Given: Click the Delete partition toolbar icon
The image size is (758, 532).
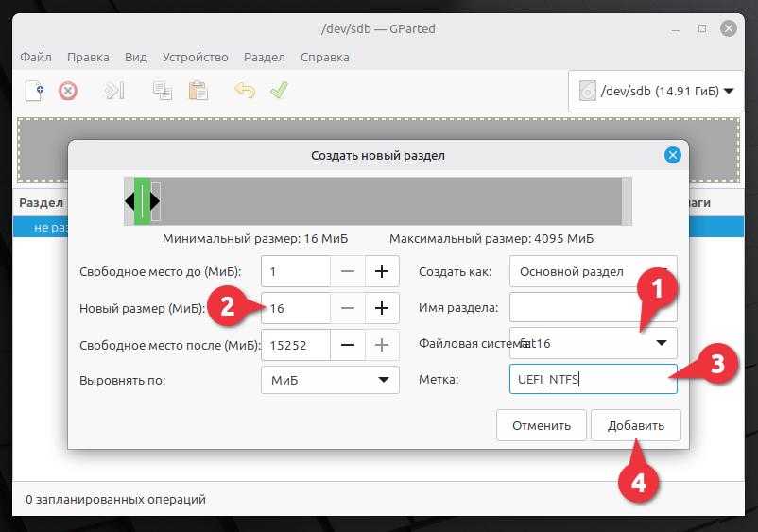Looking at the screenshot, I should click(x=68, y=91).
